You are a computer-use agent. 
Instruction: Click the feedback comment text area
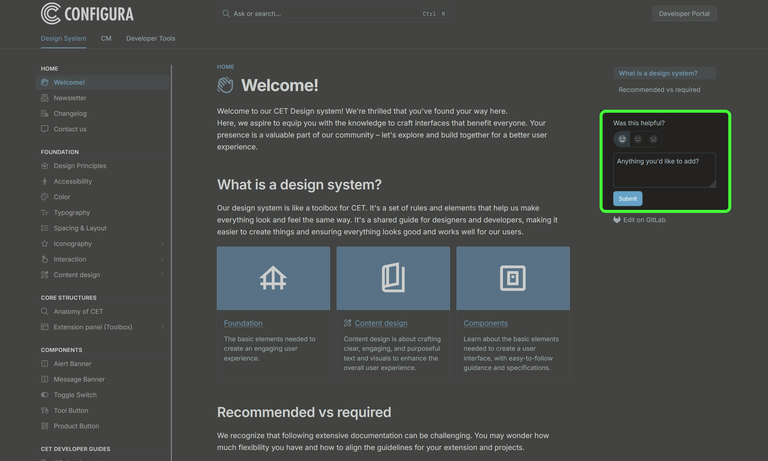(x=663, y=169)
